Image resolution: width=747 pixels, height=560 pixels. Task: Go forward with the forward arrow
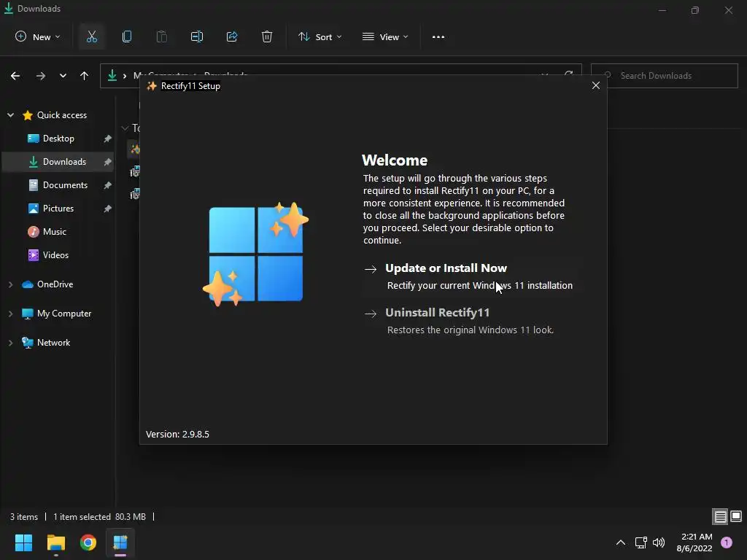click(41, 76)
